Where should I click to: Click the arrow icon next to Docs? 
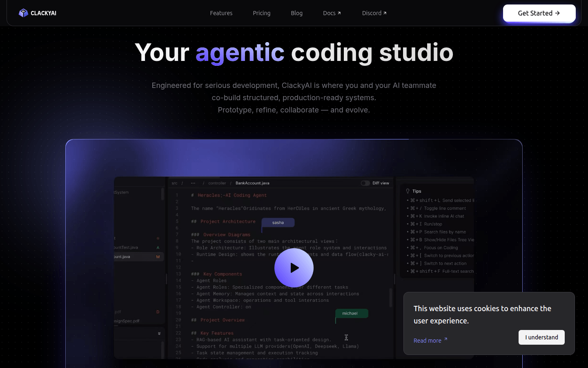pyautogui.click(x=339, y=13)
